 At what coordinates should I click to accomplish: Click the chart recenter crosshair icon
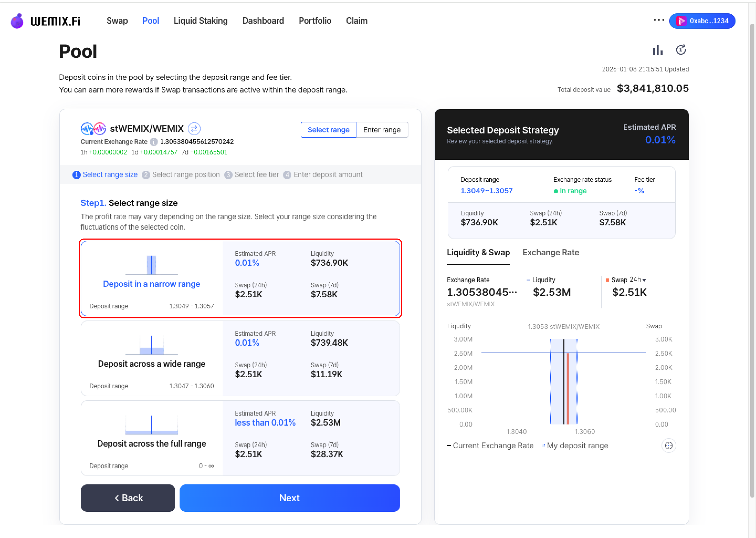(x=668, y=446)
